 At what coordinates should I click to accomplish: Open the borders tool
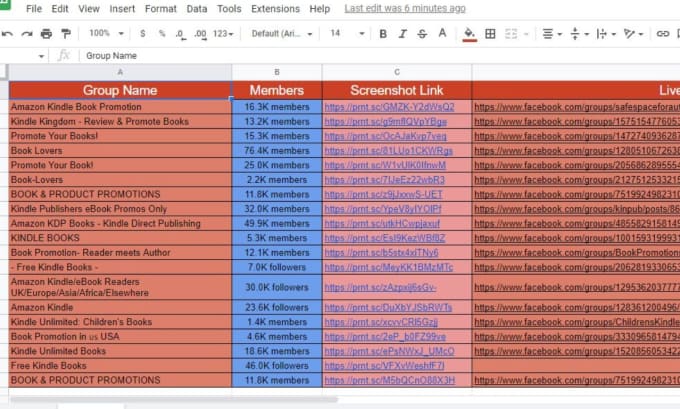coord(490,33)
